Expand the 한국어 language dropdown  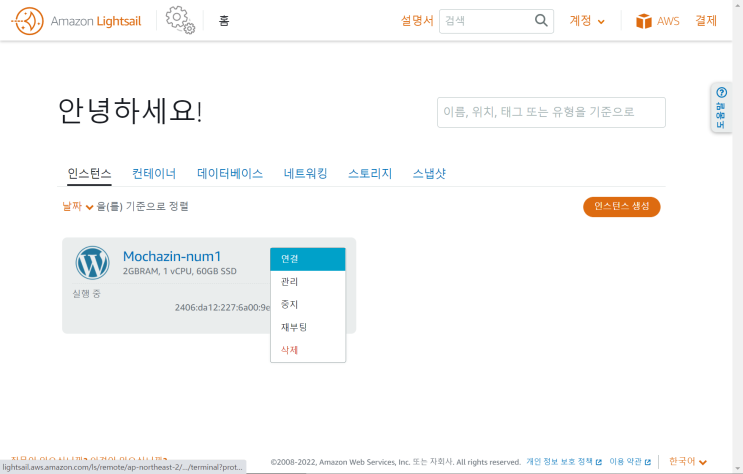coord(688,462)
